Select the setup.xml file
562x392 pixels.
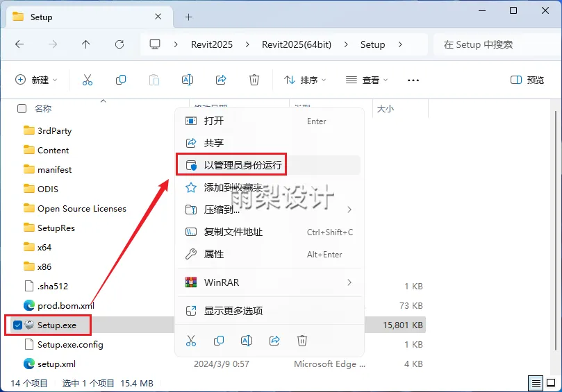click(49, 364)
